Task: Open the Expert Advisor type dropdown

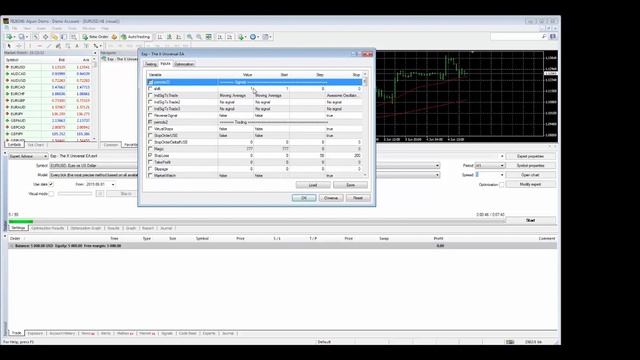Action: pos(28,156)
